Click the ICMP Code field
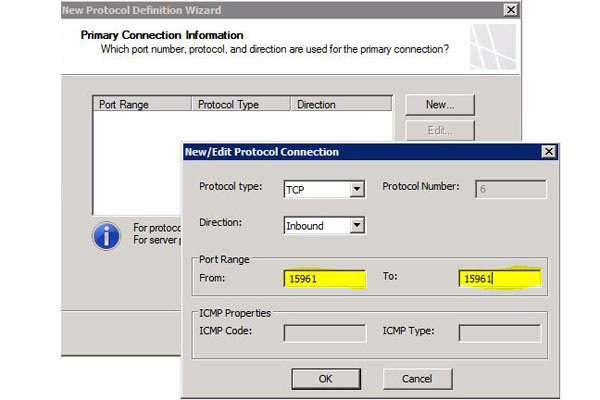The width and height of the screenshot is (600, 400). (x=324, y=332)
